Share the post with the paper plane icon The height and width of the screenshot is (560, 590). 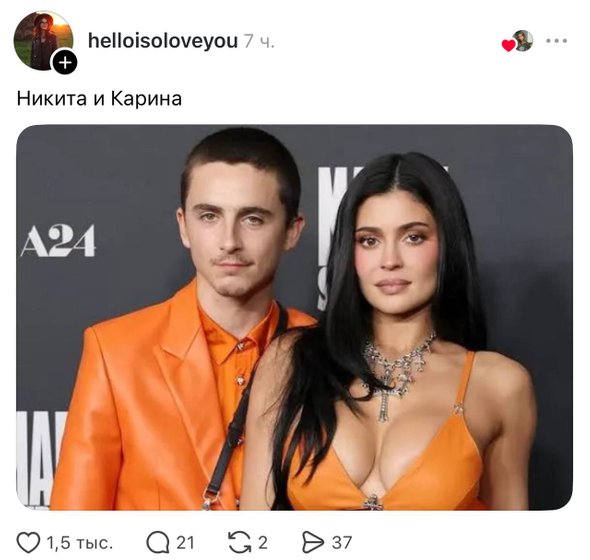tap(313, 542)
